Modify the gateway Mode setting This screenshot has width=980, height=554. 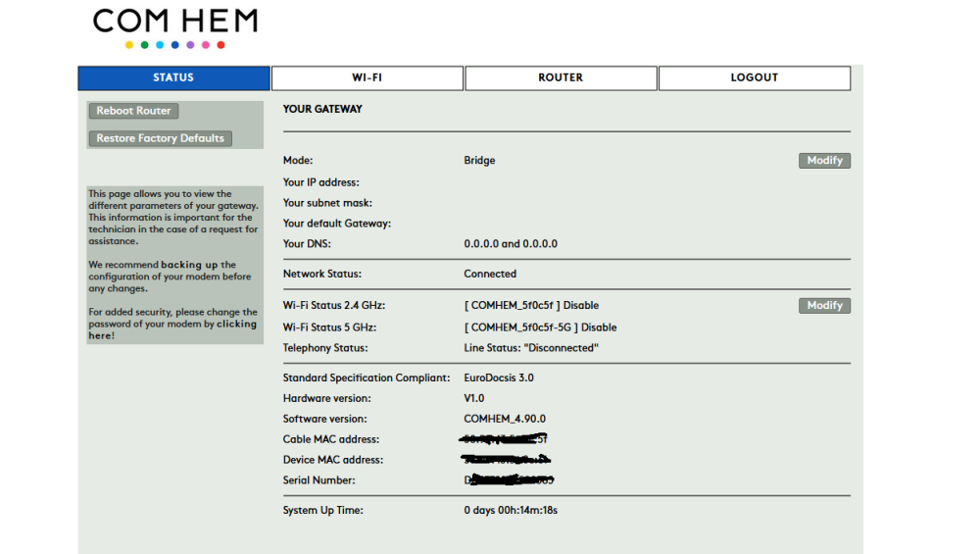[x=824, y=161]
